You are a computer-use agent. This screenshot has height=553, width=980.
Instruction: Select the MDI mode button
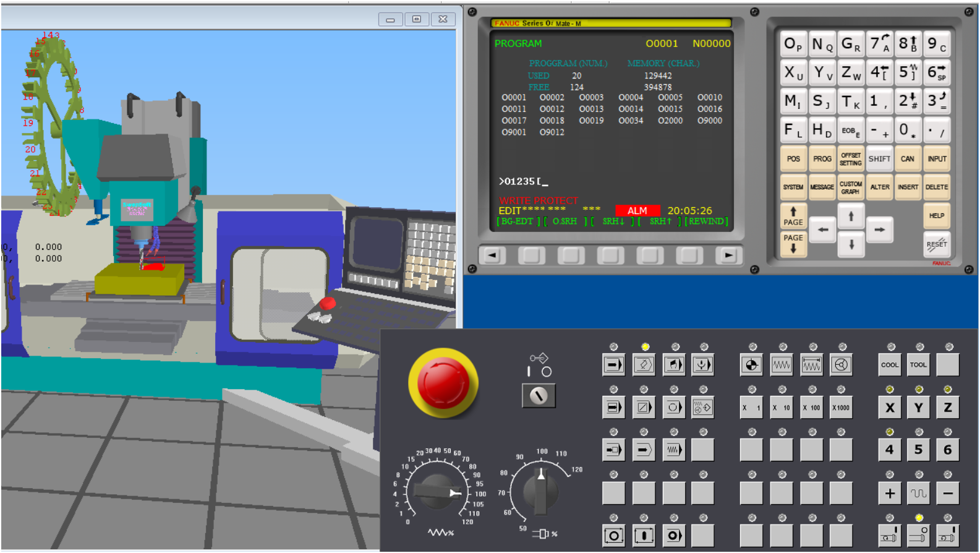(x=674, y=365)
